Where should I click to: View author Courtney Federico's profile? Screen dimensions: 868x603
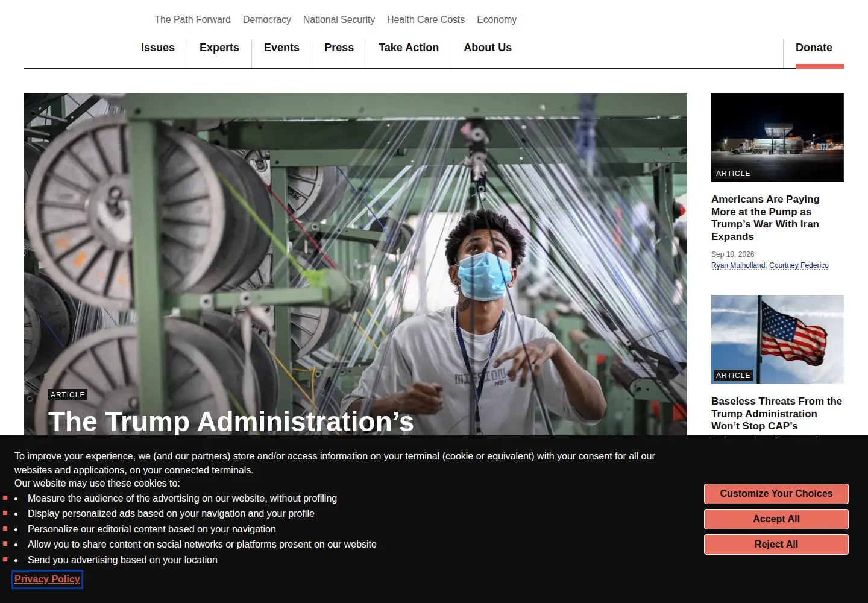click(x=799, y=265)
